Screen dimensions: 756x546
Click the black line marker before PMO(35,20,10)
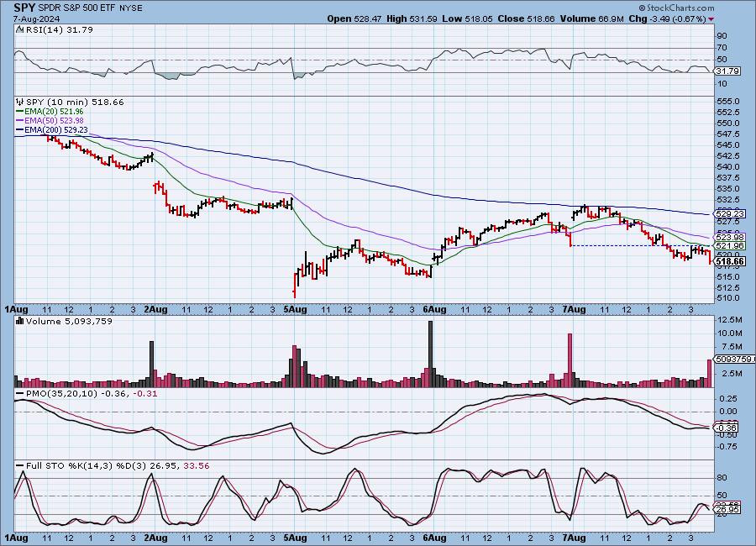(x=20, y=394)
